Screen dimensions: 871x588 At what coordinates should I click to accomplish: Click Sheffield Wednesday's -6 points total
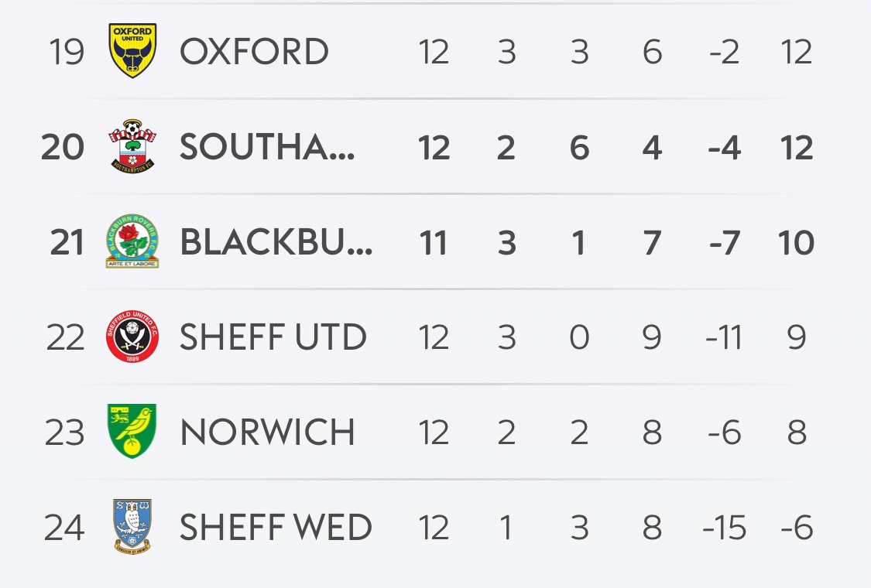point(797,528)
